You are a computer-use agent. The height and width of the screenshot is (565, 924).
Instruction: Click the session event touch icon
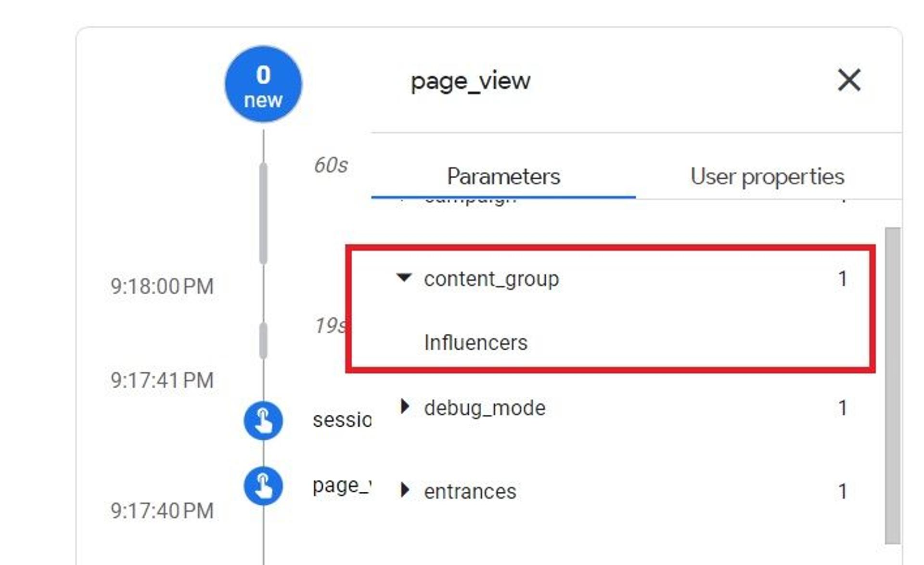pos(263,420)
